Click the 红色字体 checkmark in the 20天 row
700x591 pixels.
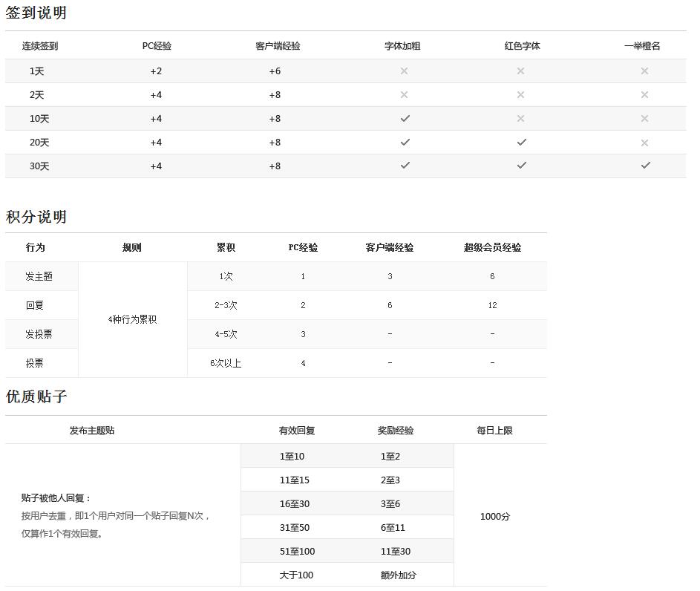click(x=521, y=143)
